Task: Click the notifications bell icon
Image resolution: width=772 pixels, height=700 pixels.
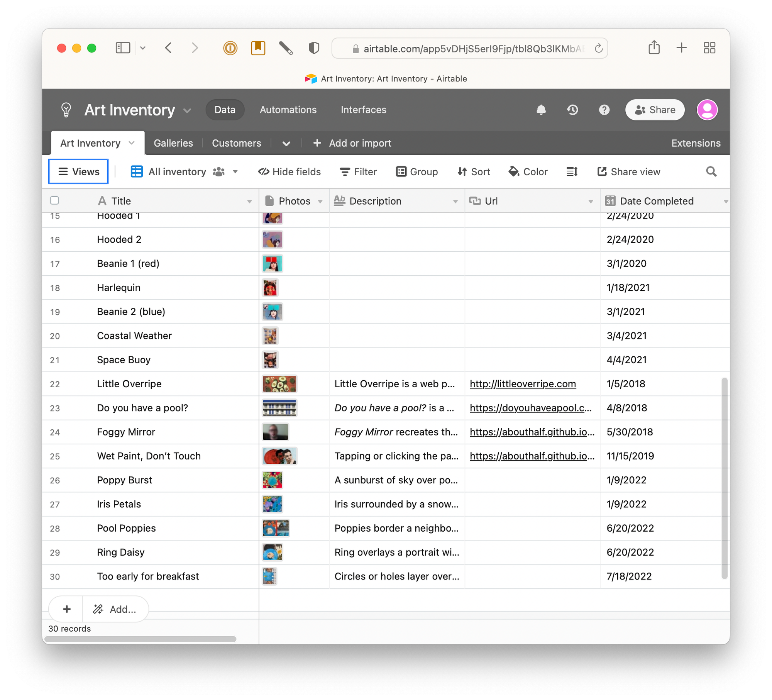Action: (541, 110)
